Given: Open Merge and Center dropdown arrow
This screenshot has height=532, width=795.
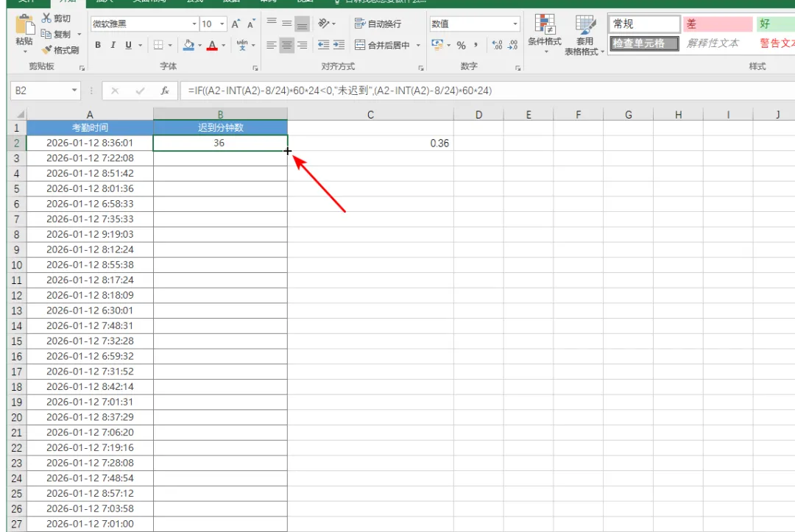Looking at the screenshot, I should [418, 45].
